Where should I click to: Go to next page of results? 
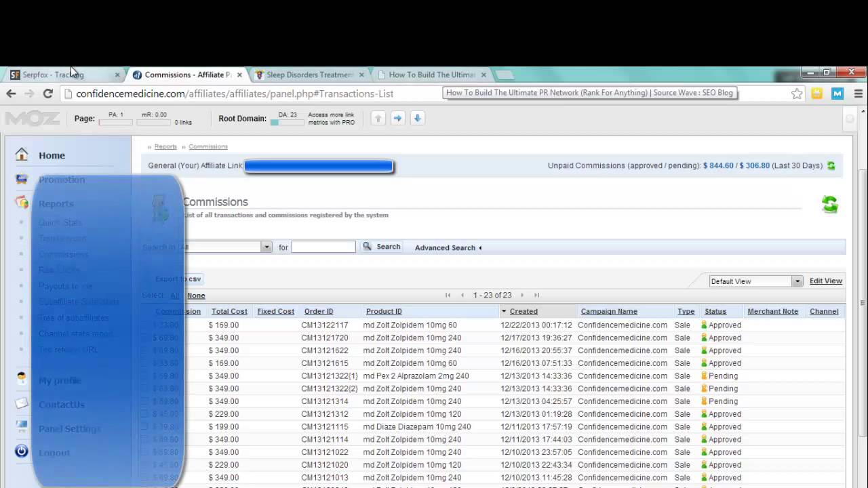pos(522,295)
